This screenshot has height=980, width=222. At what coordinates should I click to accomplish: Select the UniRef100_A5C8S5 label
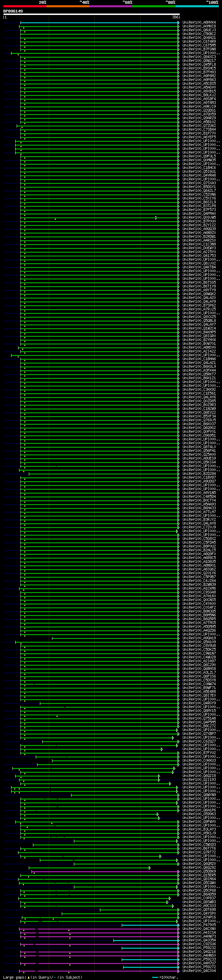tap(199, 83)
